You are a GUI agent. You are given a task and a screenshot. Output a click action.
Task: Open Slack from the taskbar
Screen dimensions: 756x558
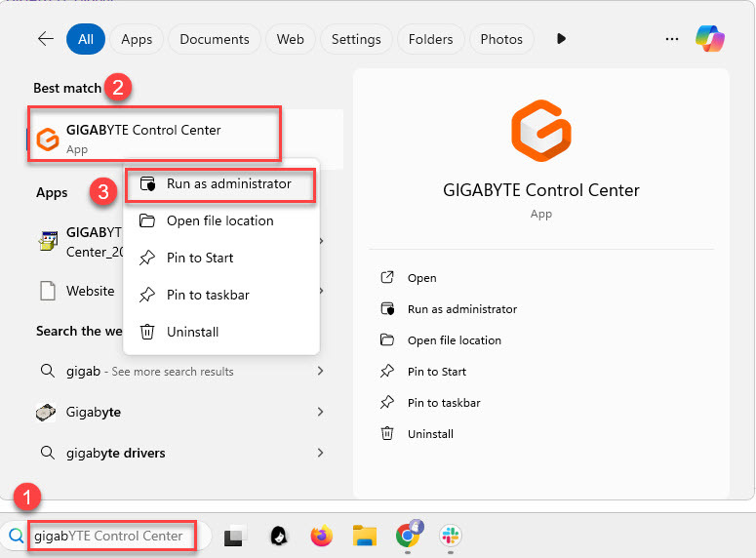(x=451, y=536)
